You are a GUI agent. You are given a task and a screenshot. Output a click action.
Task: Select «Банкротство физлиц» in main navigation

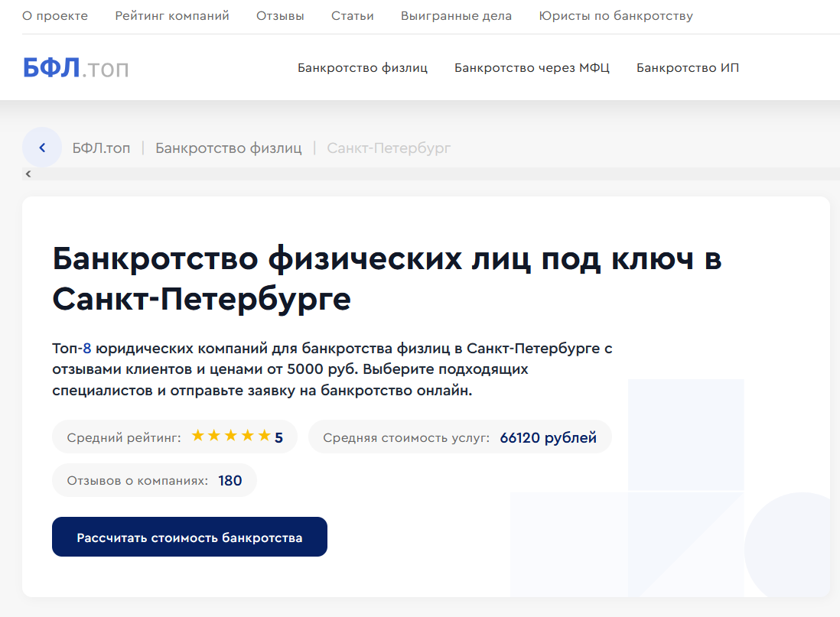point(363,68)
